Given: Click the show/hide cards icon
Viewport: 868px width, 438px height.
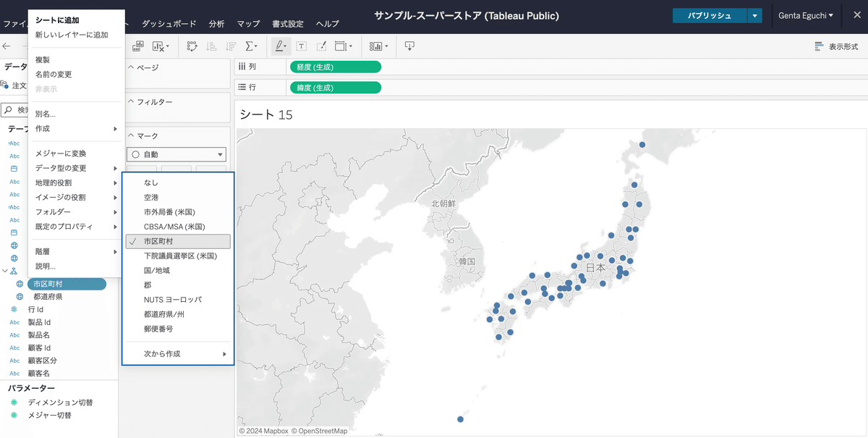Looking at the screenshot, I should pos(375,46).
